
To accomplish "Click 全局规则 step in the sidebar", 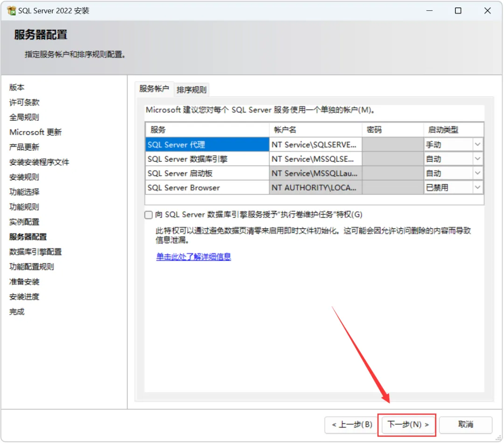I will point(24,117).
